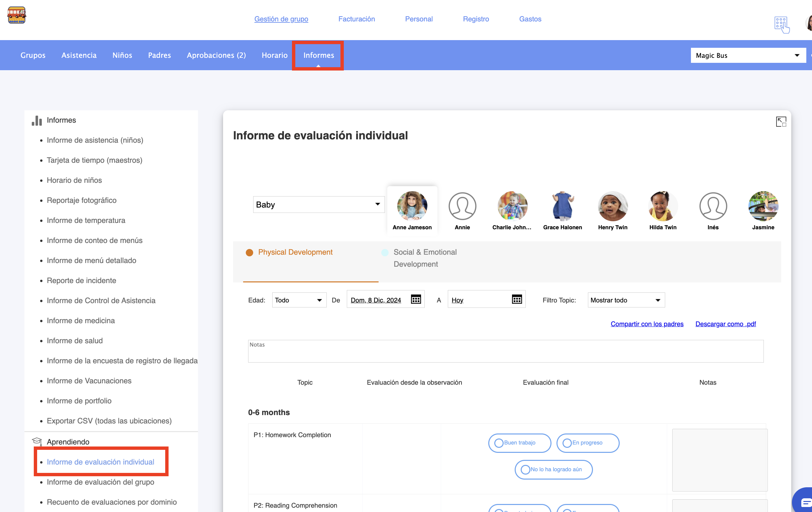Switch to Social & Emotional Development tab
This screenshot has width=812, height=512.
[x=424, y=258]
